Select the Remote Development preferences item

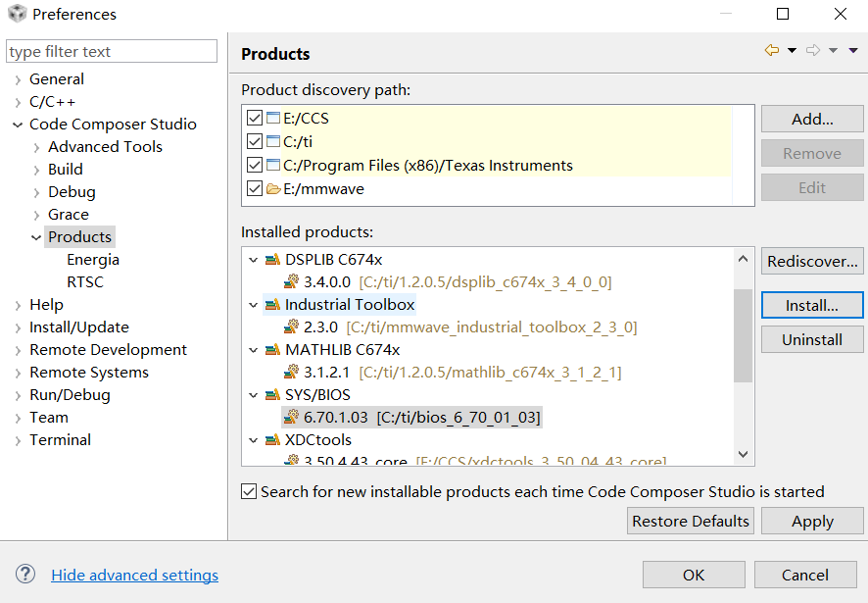coord(108,350)
